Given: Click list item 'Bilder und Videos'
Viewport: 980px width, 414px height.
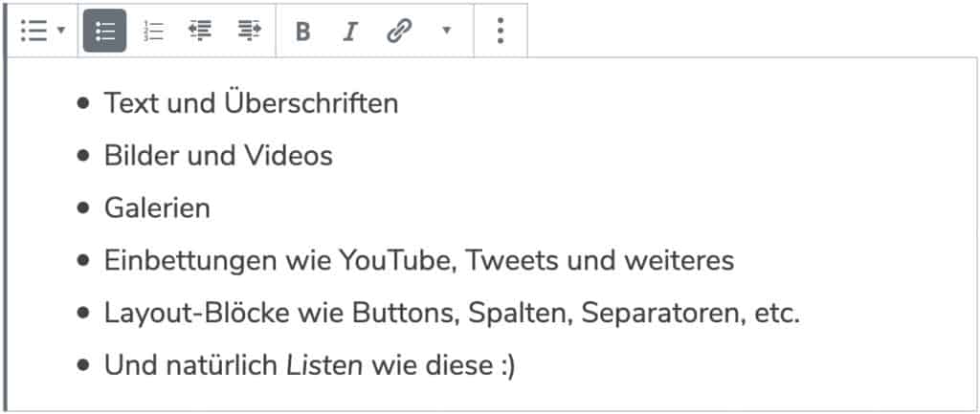Looking at the screenshot, I should coord(218,156).
